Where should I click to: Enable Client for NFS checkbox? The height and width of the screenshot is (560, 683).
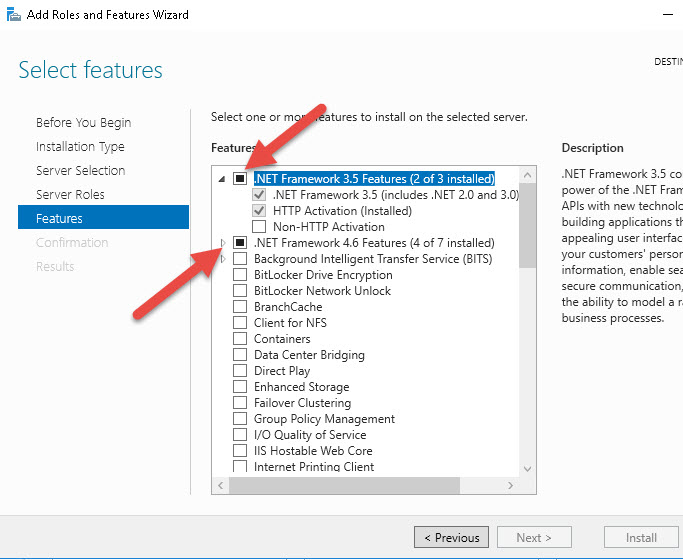point(240,323)
